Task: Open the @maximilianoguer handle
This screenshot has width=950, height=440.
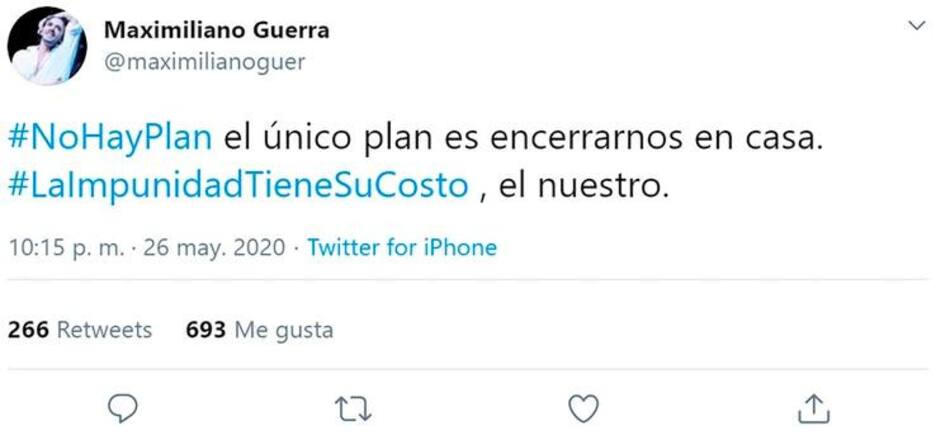Action: point(205,62)
